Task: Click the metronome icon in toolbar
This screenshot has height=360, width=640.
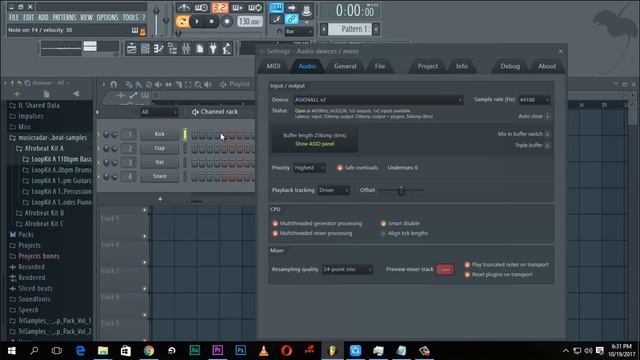Action: point(183,7)
